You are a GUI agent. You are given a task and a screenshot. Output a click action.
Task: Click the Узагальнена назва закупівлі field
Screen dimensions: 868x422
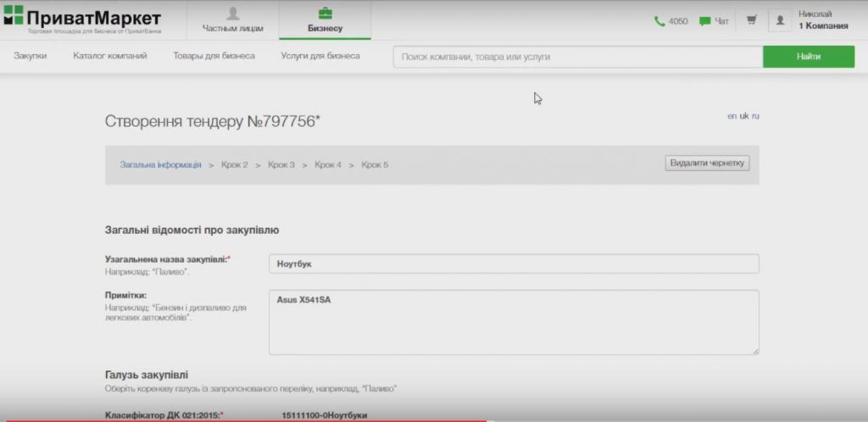[513, 264]
